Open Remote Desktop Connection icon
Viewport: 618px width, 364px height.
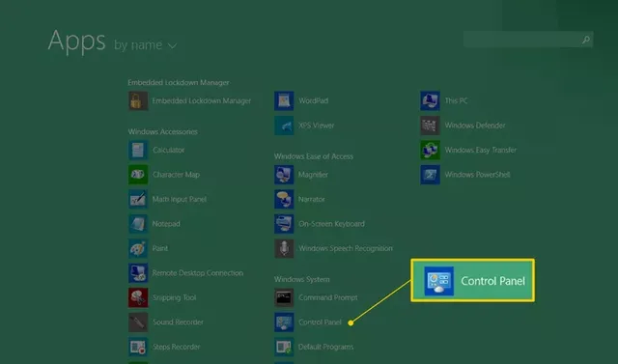point(138,273)
